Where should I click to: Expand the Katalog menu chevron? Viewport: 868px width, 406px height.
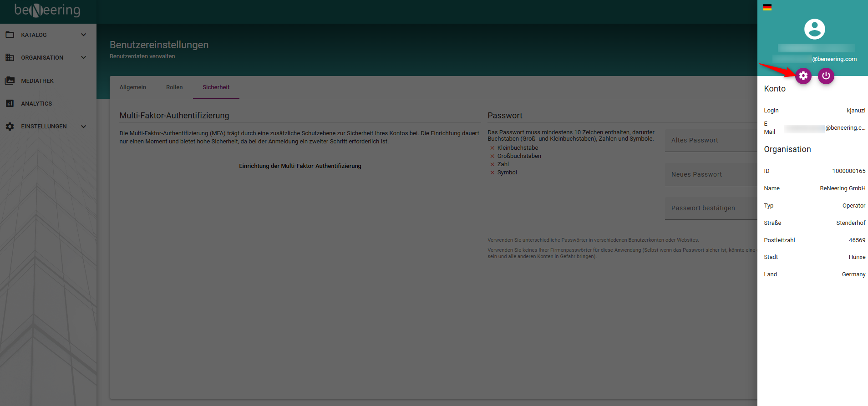click(x=83, y=35)
